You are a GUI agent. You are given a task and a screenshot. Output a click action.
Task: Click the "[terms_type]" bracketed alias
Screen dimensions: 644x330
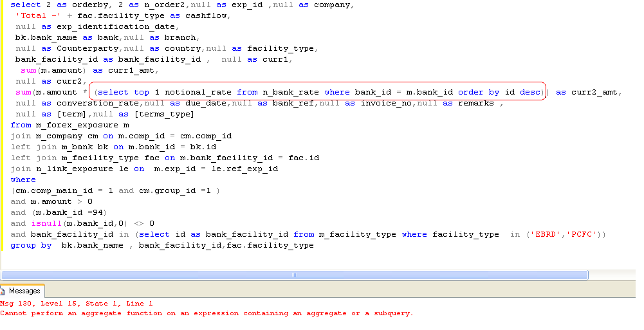click(x=164, y=114)
